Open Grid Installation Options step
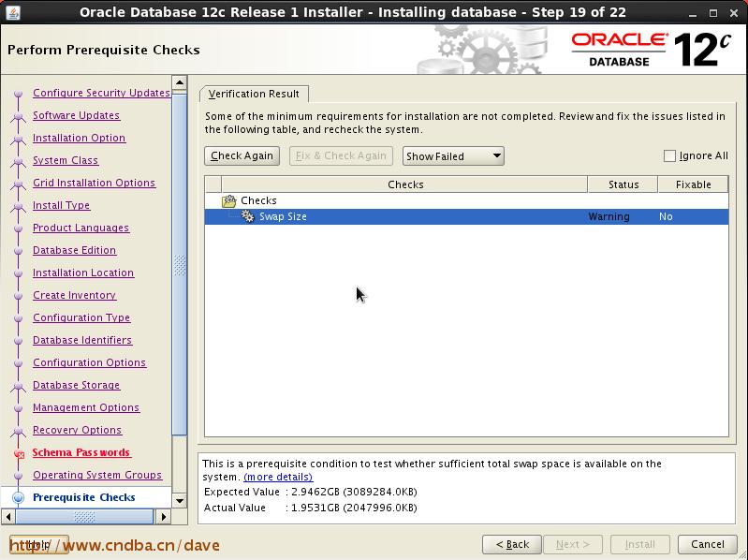The image size is (748, 560). [94, 183]
